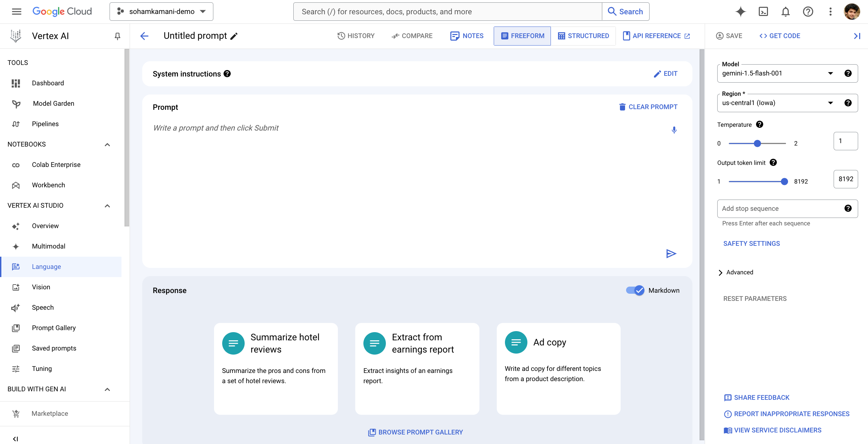Click the Temperature slider handle
This screenshot has height=444, width=868.
[757, 143]
